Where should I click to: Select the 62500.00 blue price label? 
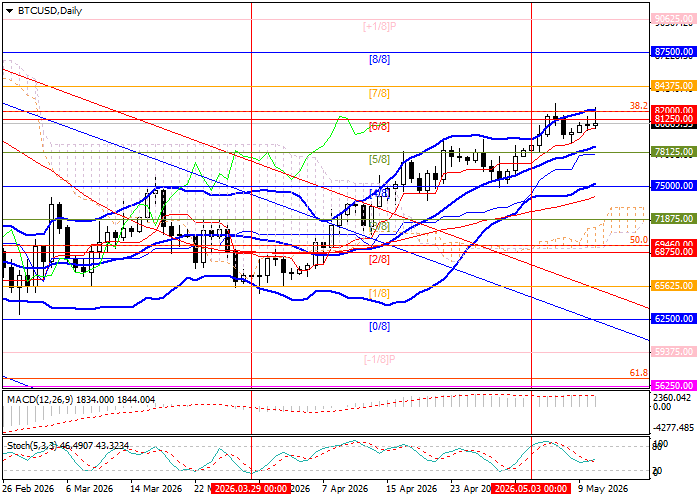[674, 319]
